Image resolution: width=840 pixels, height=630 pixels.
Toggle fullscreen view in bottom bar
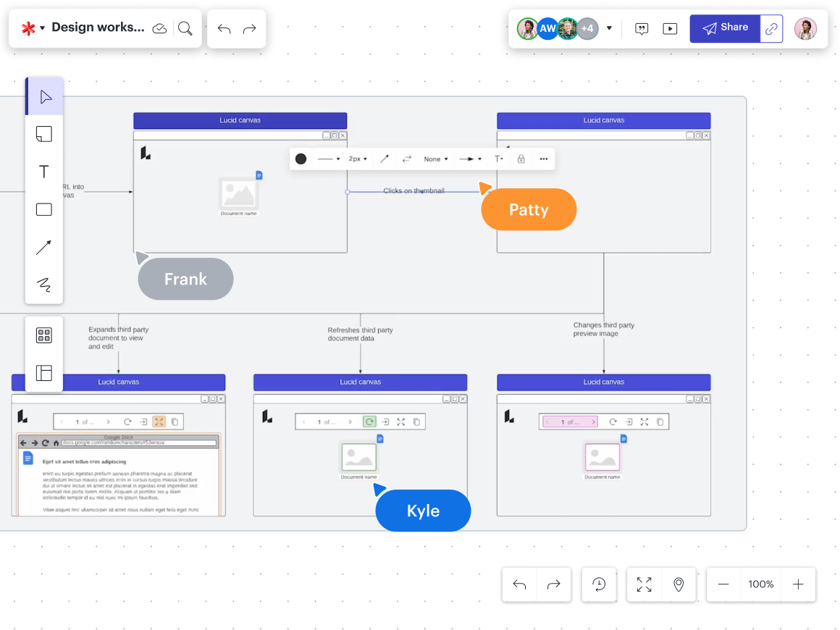(x=644, y=584)
